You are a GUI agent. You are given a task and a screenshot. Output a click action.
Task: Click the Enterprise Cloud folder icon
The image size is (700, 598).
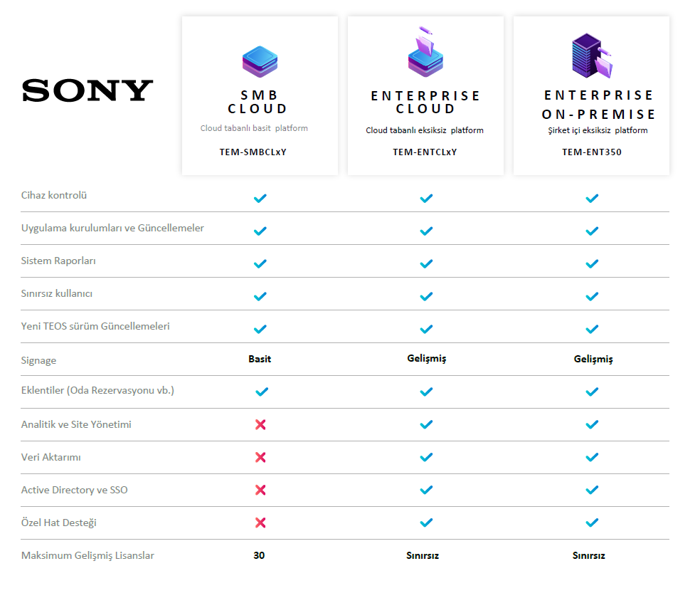click(x=425, y=52)
